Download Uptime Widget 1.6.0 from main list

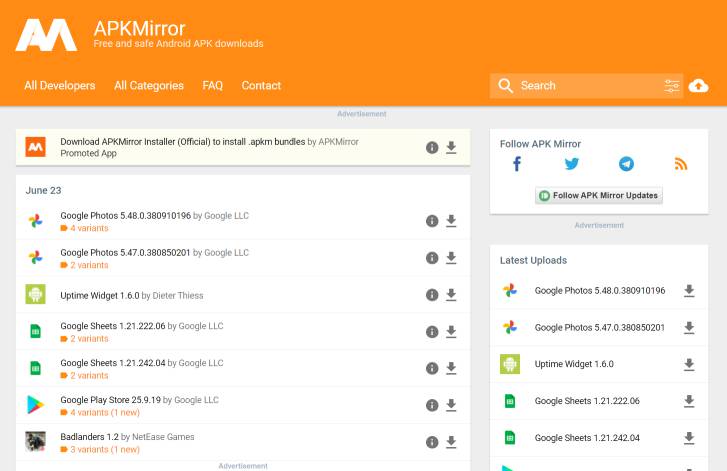[x=451, y=295]
